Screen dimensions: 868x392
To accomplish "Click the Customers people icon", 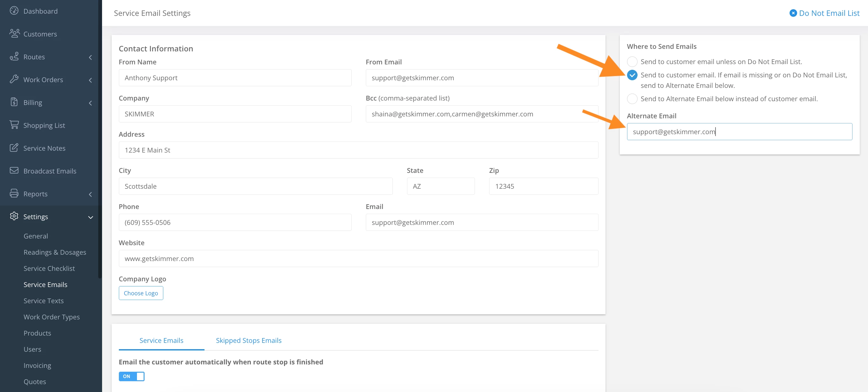I will [x=14, y=33].
